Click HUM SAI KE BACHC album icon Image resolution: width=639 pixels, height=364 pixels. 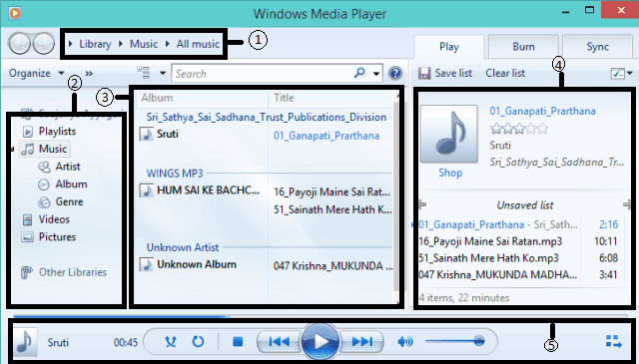(x=146, y=190)
